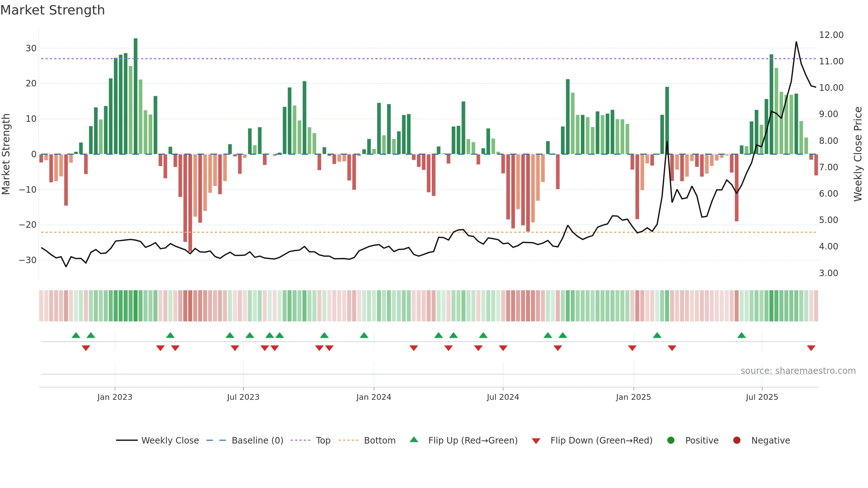
Task: Click the Jul 2023 x-axis label
Action: (243, 397)
